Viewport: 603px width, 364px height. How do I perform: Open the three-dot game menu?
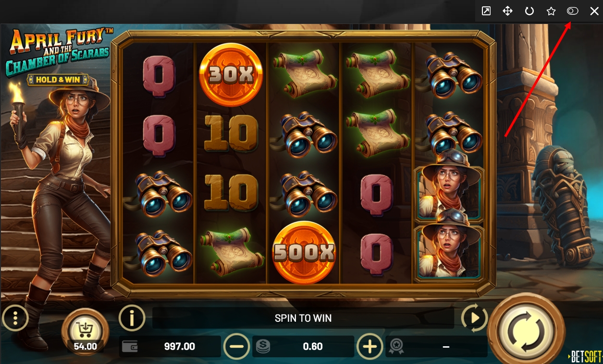15,317
